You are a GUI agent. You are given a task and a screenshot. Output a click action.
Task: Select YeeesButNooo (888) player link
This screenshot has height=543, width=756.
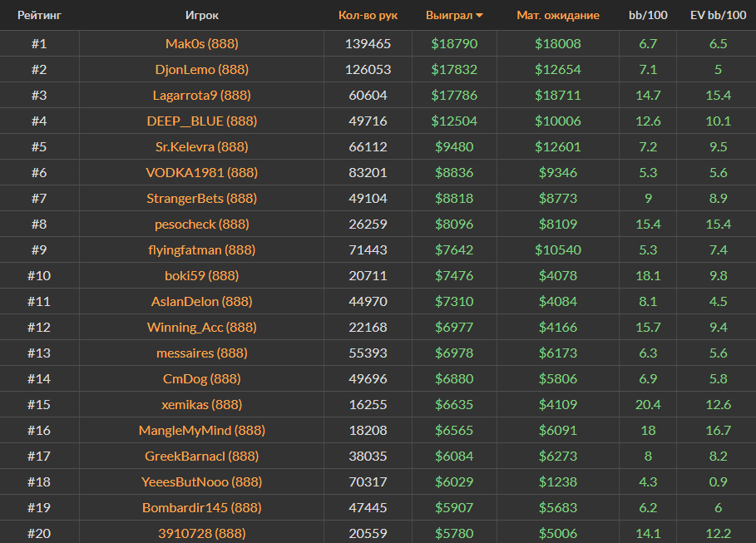coord(202,481)
